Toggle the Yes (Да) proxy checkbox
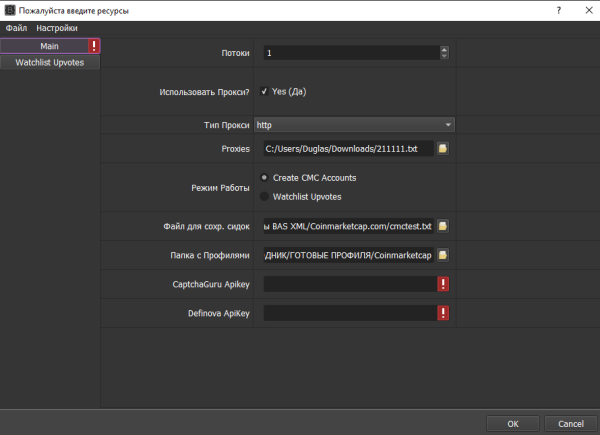 tap(264, 91)
